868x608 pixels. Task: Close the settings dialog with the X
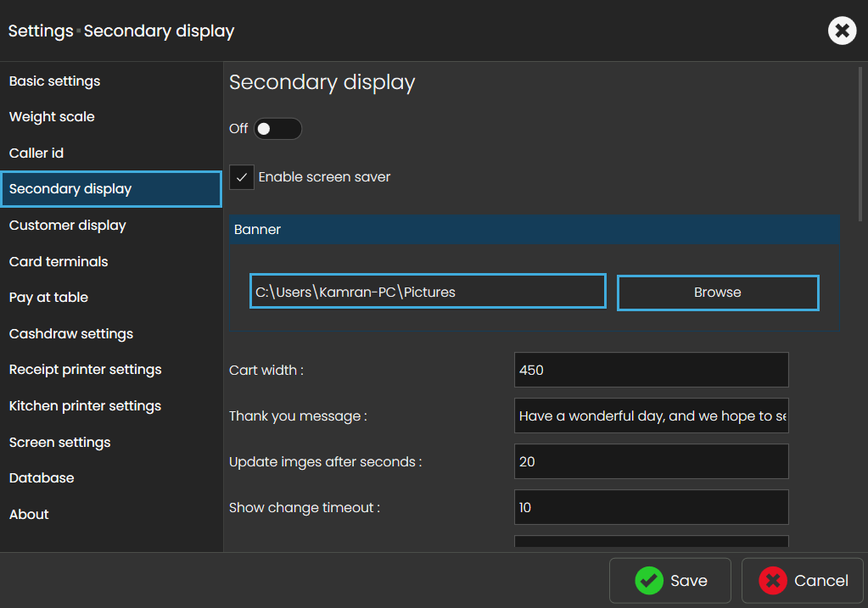pos(842,31)
